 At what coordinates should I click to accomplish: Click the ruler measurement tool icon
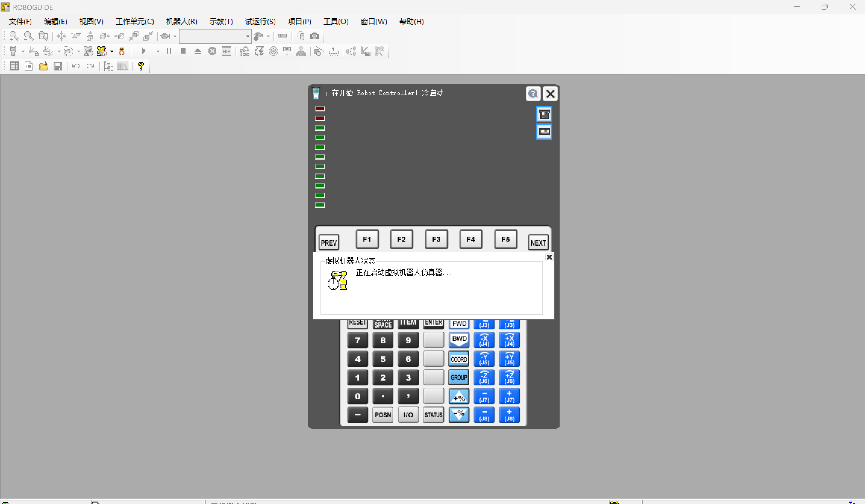[282, 36]
